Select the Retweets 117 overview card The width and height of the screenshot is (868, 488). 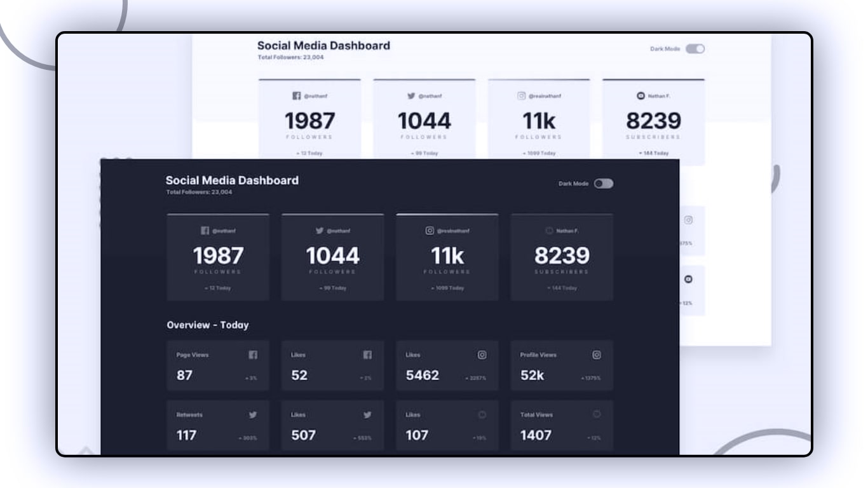[x=218, y=426]
